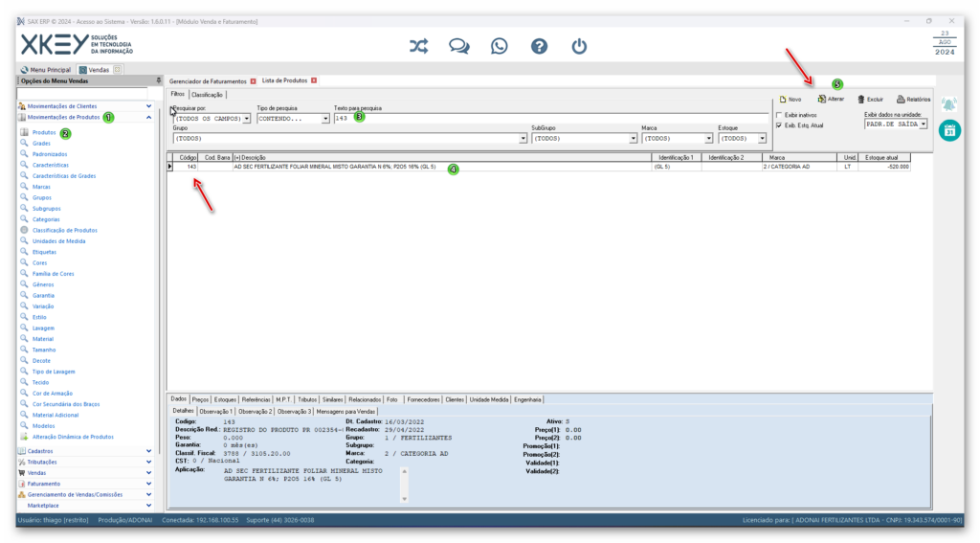Close the Lista de Produtos tab
This screenshot has height=543, width=980.
click(314, 80)
